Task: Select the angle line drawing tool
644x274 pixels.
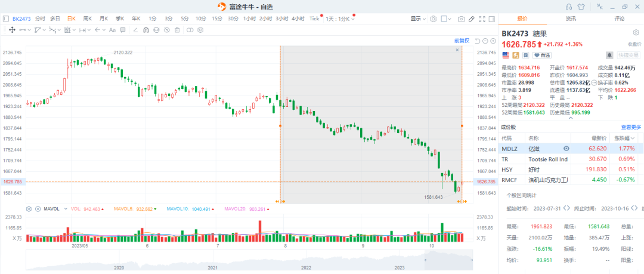Action: click(135, 30)
